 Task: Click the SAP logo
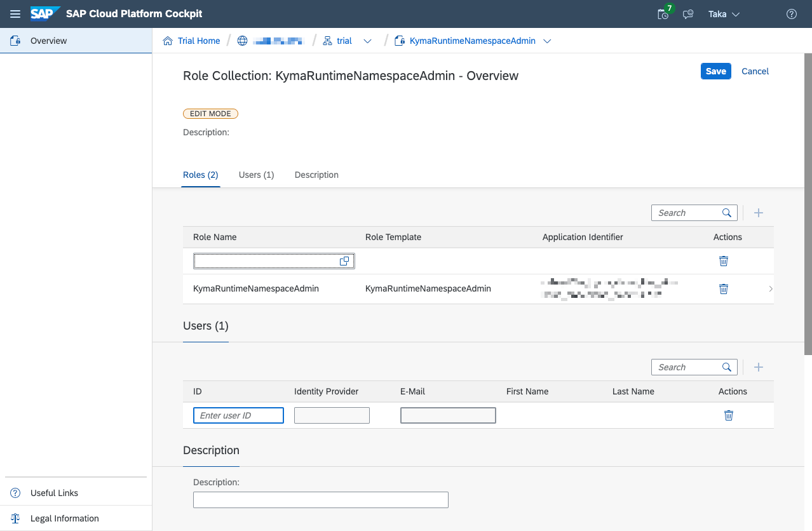(45, 13)
